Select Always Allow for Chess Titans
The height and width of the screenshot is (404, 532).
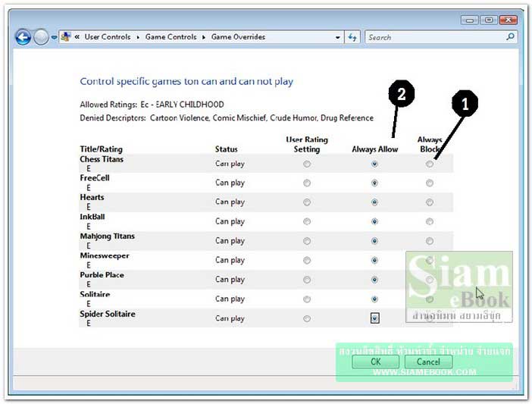pyautogui.click(x=374, y=164)
